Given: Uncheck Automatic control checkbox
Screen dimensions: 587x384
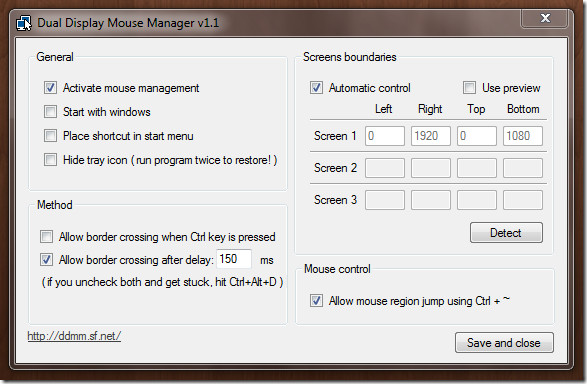Looking at the screenshot, I should pos(316,88).
